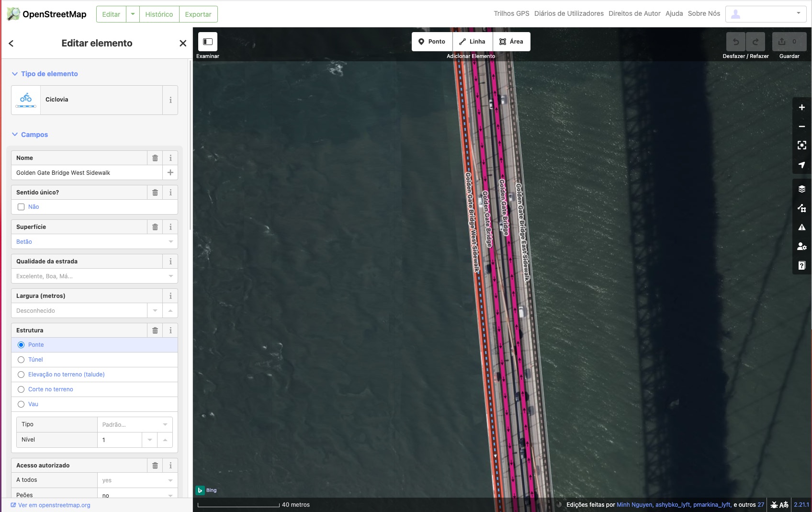Show info for the Nome field

click(x=170, y=158)
